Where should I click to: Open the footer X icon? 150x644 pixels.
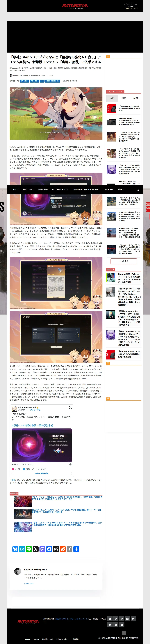coord(127,619)
